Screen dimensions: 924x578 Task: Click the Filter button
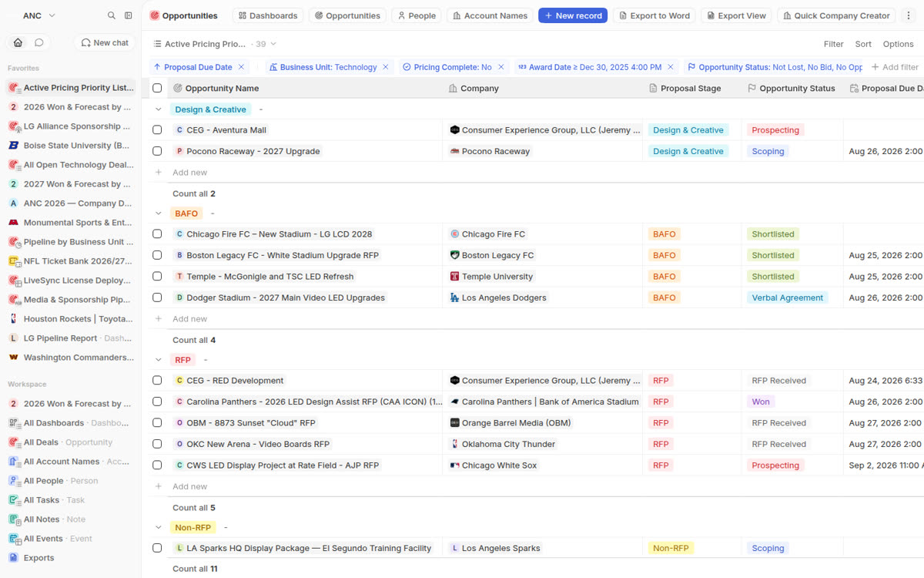coord(833,44)
